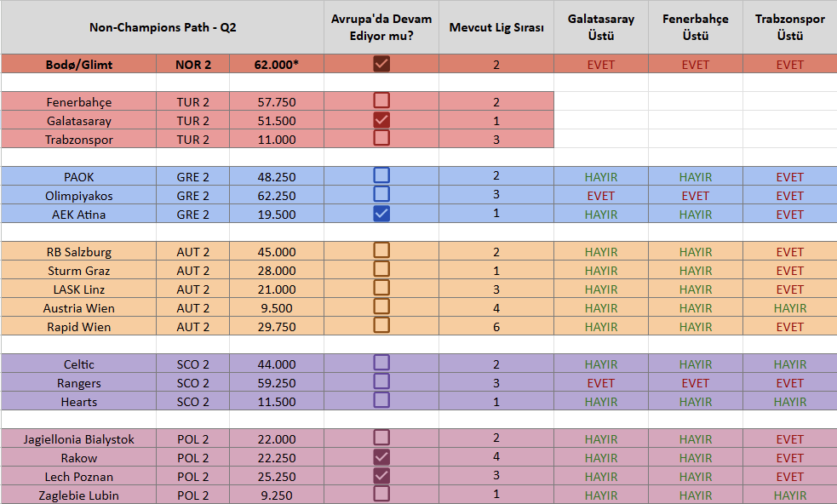The image size is (837, 504).
Task: Select the 45.000 coefficient cell
Action: pyautogui.click(x=277, y=251)
